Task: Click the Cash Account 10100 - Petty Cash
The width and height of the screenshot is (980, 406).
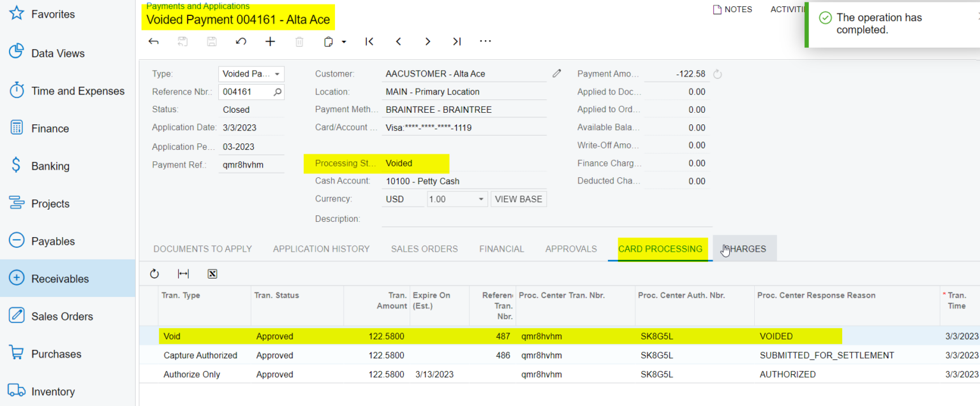Action: [464, 181]
